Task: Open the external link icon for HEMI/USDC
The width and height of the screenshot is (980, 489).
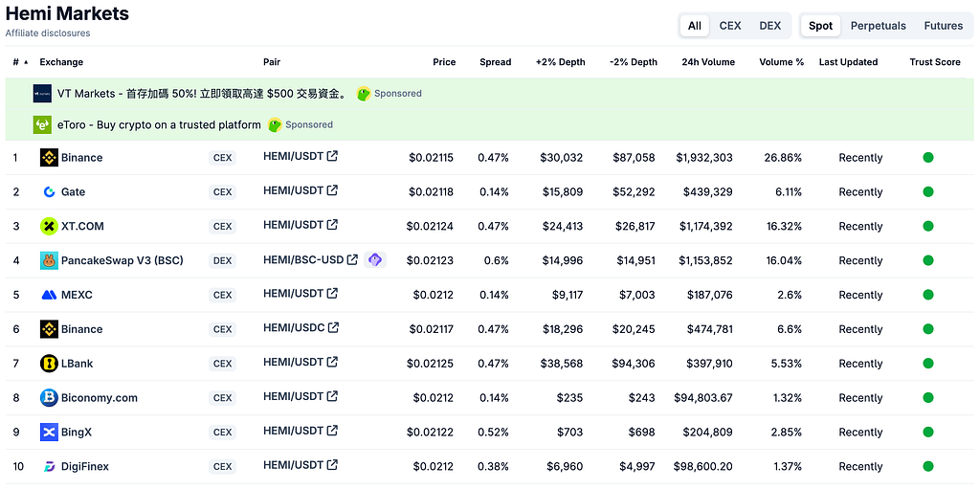Action: pyautogui.click(x=334, y=327)
